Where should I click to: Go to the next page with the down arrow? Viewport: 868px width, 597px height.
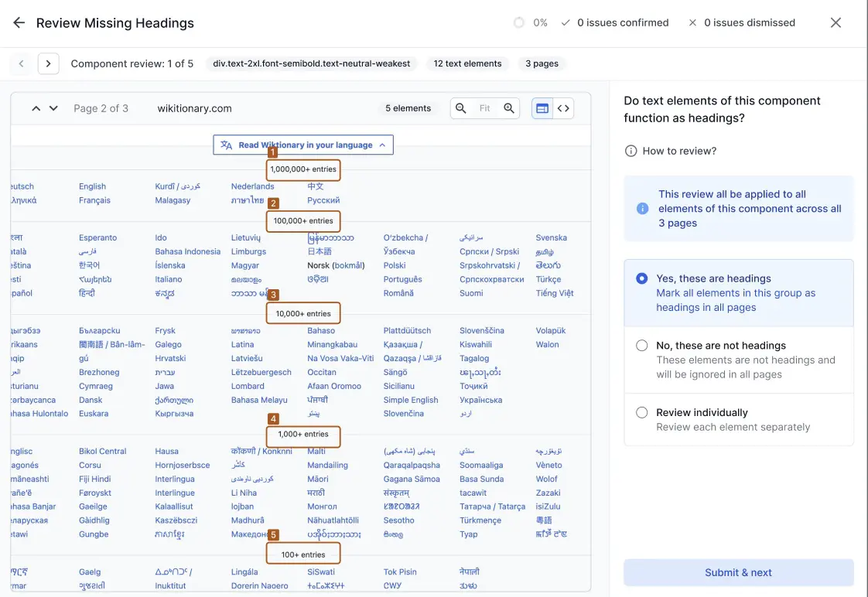52,108
